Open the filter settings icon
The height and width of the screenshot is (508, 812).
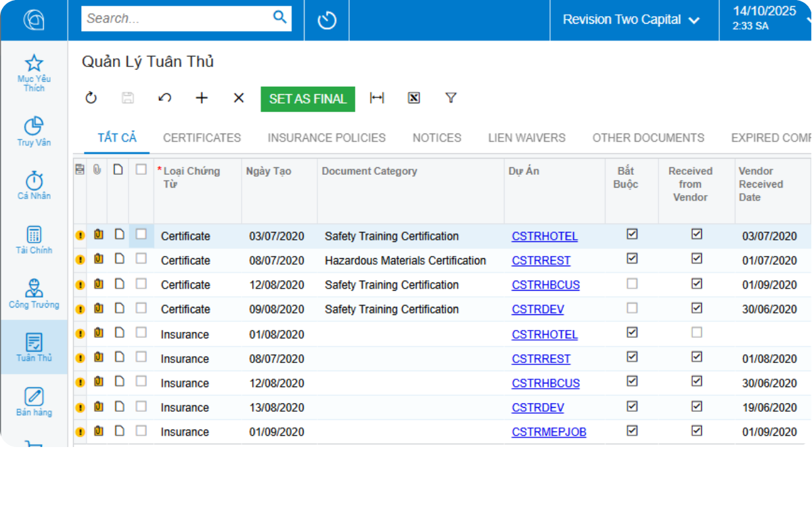pos(450,98)
